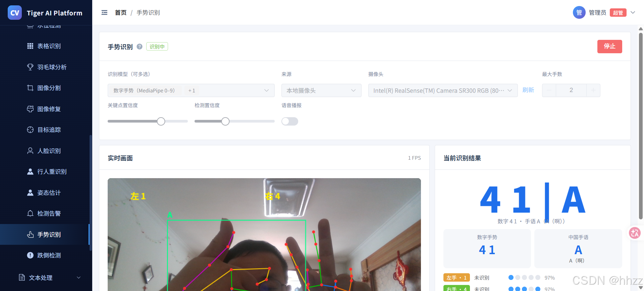Click the +1 model count tag
Image resolution: width=644 pixels, height=291 pixels.
[x=192, y=90]
